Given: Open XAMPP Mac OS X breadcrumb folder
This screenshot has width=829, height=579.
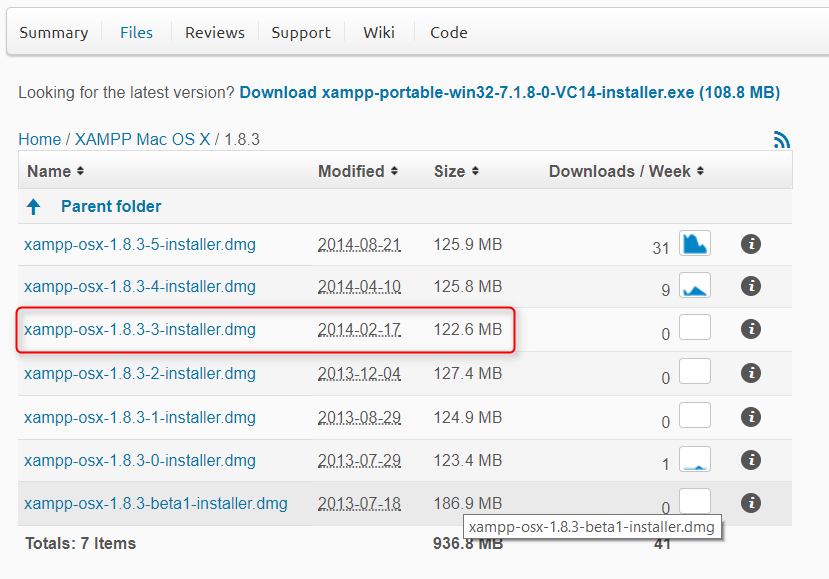Looking at the screenshot, I should click(143, 140).
